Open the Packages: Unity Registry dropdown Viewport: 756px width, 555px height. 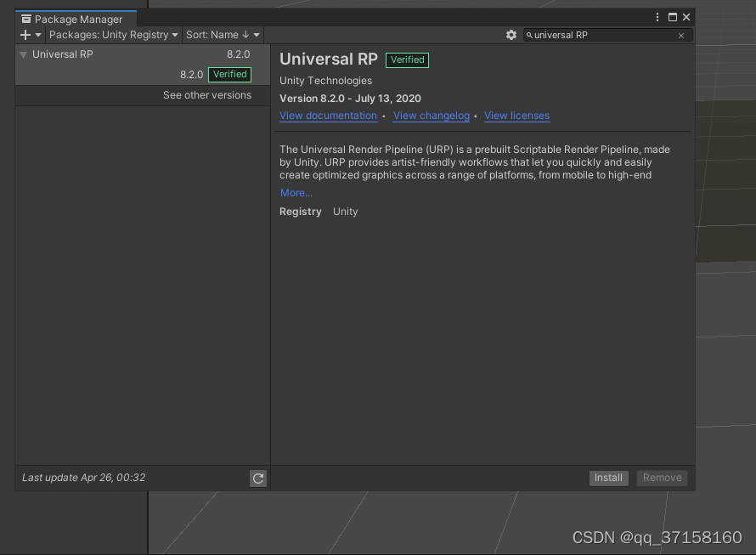(x=114, y=35)
